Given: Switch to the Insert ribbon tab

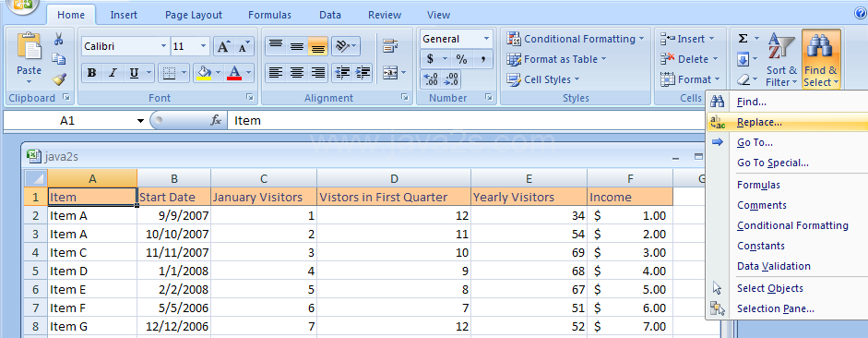Looking at the screenshot, I should point(124,15).
